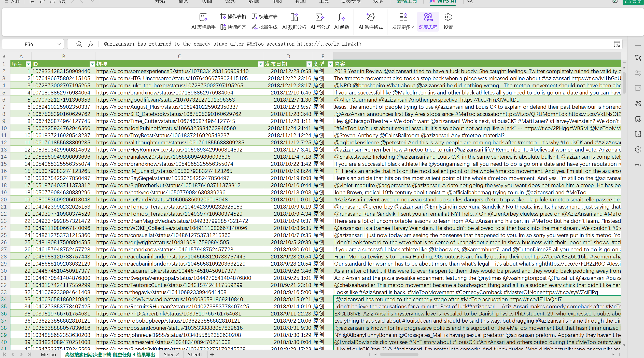Select the 内容 header cell
Image resolution: width=644 pixels, height=358 pixels.
477,64
